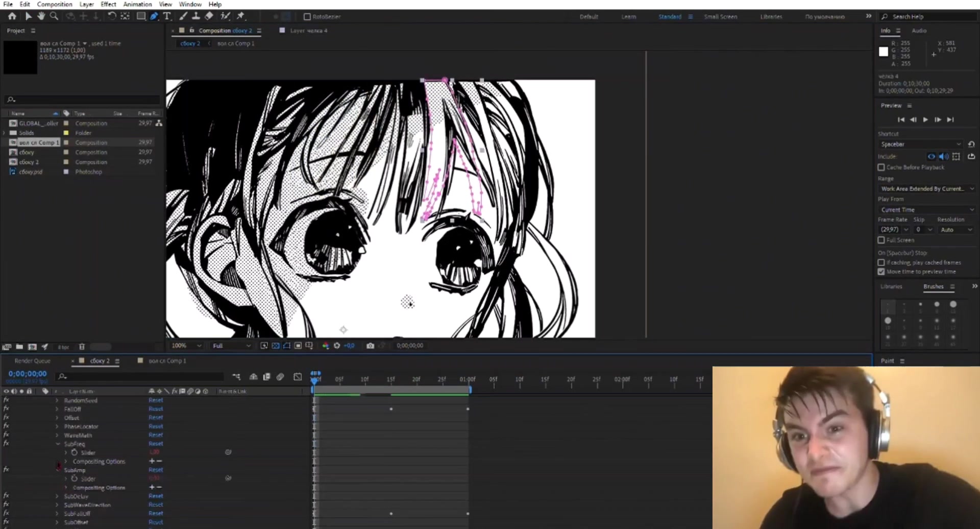The width and height of the screenshot is (980, 529).
Task: Select the Rectangle shape tool
Action: coord(141,16)
